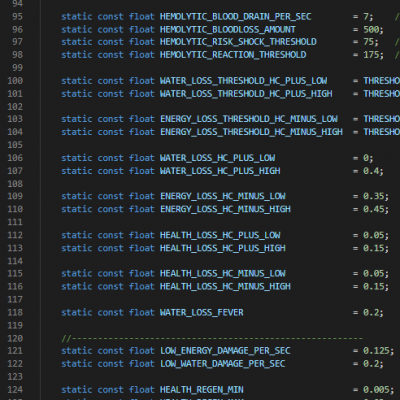The image size is (400, 400).
Task: Click WATER_LOSS_THRESHOLD_HC_PLUS_LOW identifier
Action: click(x=244, y=81)
